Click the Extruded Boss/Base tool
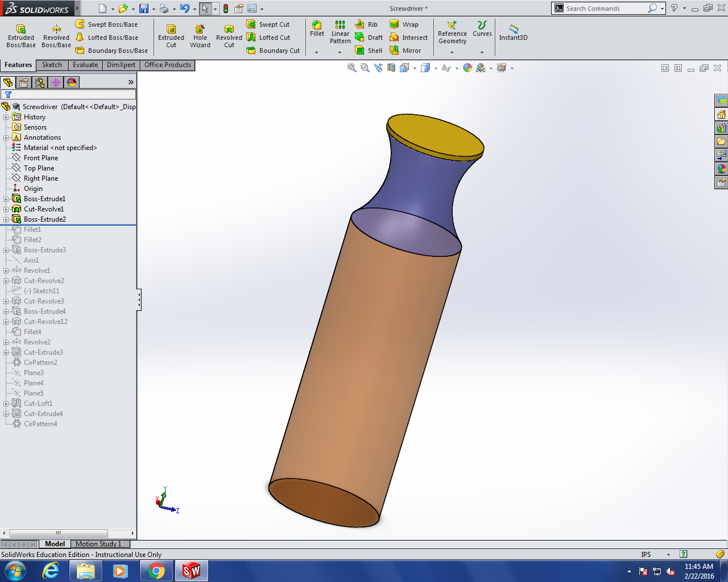 (21, 36)
